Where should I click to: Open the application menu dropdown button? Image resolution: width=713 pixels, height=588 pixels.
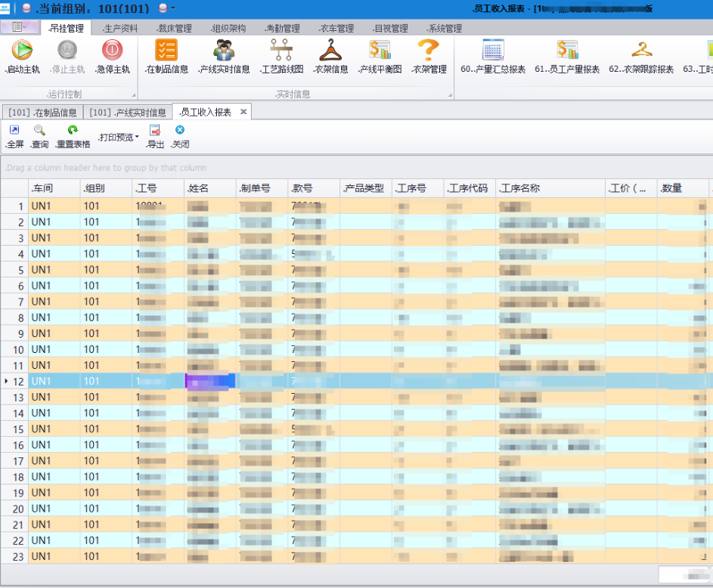point(19,27)
